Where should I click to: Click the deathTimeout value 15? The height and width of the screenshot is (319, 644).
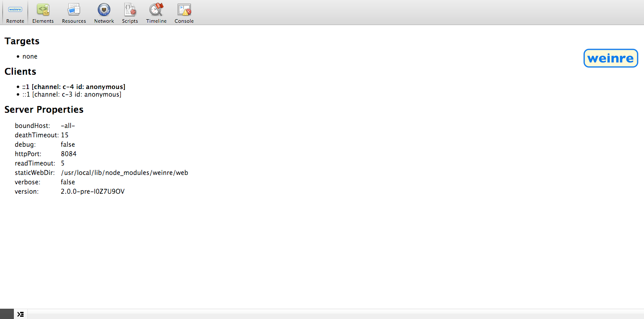(x=65, y=135)
